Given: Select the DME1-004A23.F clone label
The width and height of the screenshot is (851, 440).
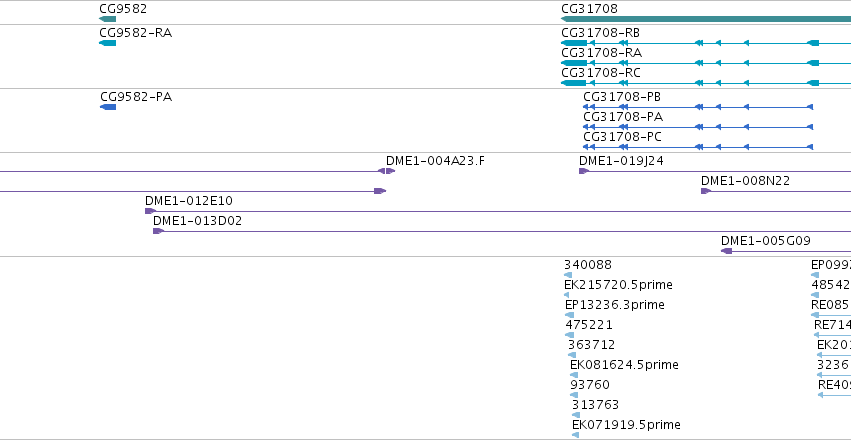Looking at the screenshot, I should point(435,161).
